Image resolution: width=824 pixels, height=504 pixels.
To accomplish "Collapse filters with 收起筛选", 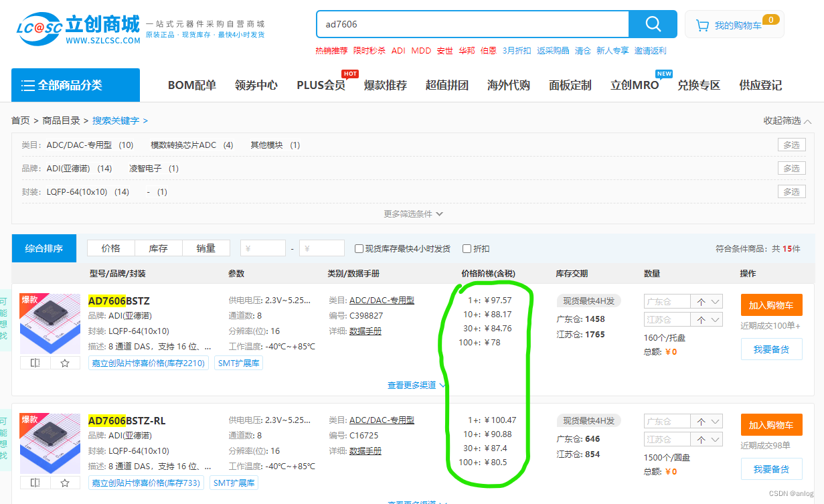I will click(x=788, y=120).
